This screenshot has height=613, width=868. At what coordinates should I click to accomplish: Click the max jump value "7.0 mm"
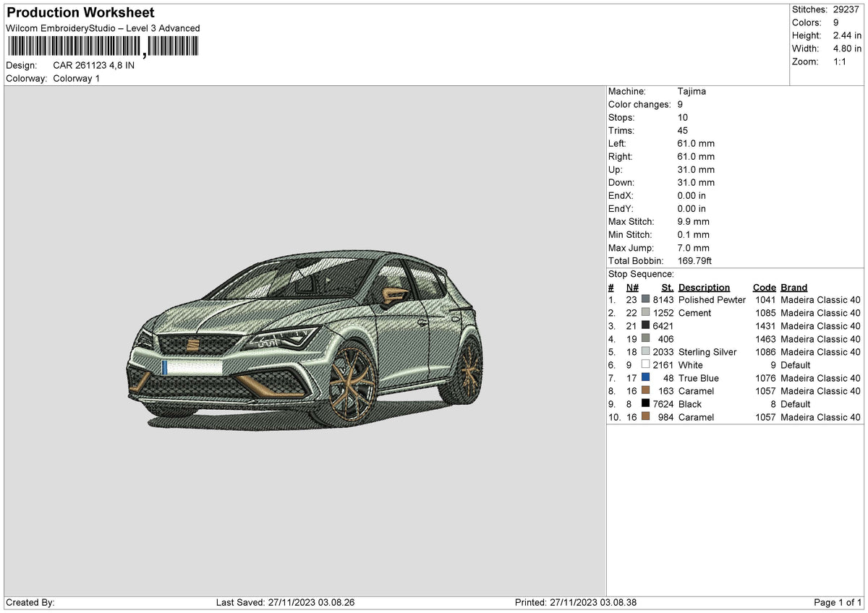coord(694,248)
